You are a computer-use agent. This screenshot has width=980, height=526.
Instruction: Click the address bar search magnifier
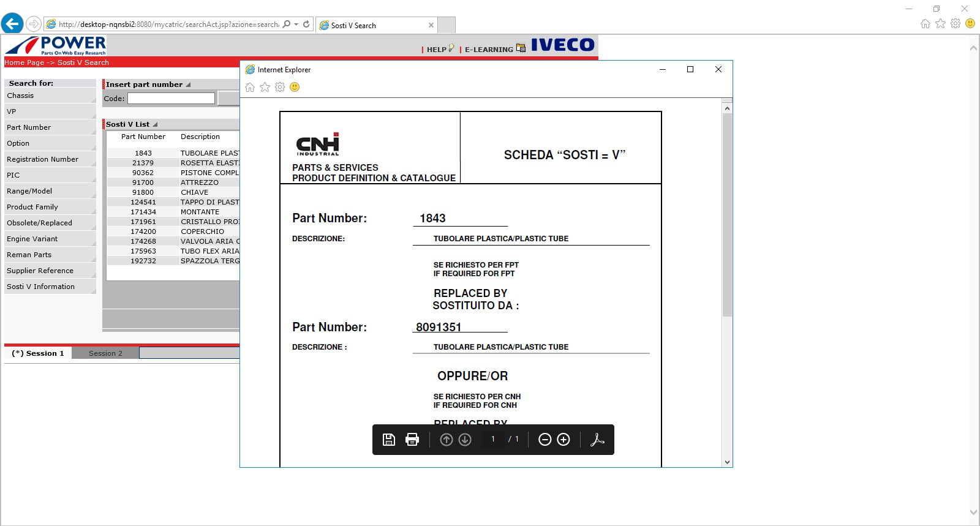pyautogui.click(x=286, y=24)
